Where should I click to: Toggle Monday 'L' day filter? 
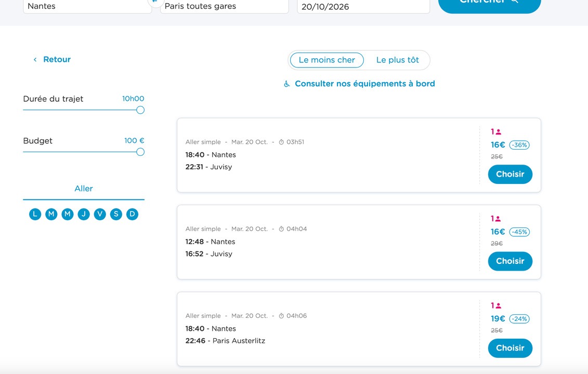pos(35,214)
